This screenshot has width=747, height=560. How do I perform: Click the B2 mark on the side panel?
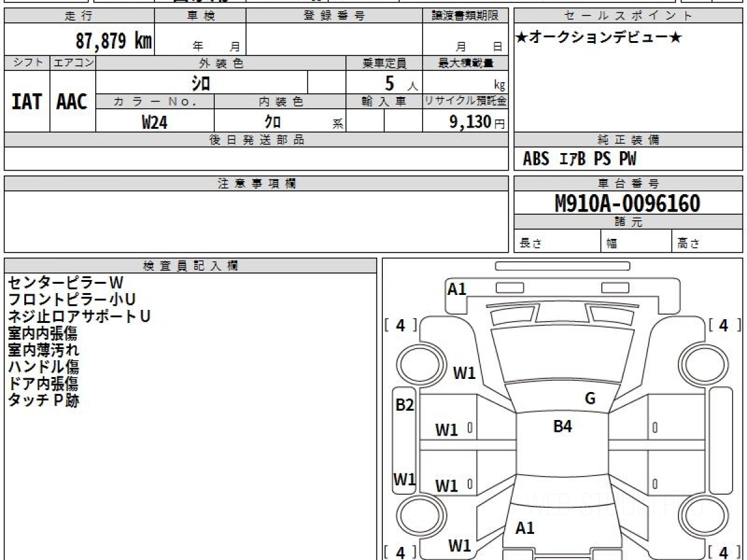point(405,405)
